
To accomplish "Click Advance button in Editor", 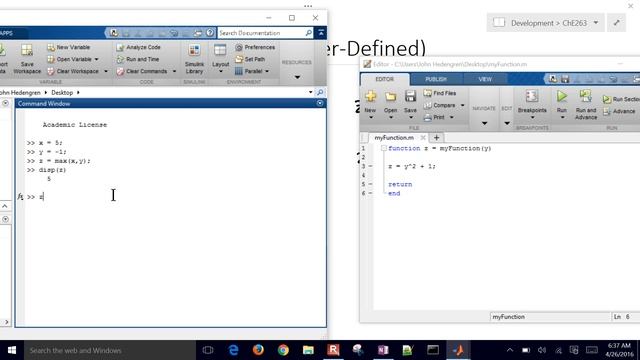I will [620, 111].
